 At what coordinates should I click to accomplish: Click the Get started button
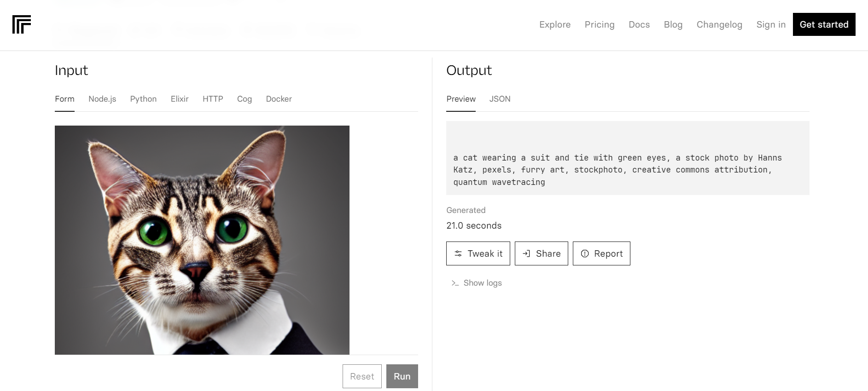(x=824, y=24)
